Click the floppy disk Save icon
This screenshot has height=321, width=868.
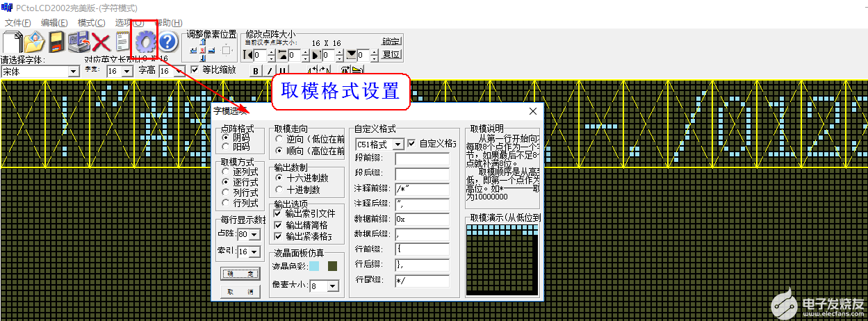pos(57,42)
